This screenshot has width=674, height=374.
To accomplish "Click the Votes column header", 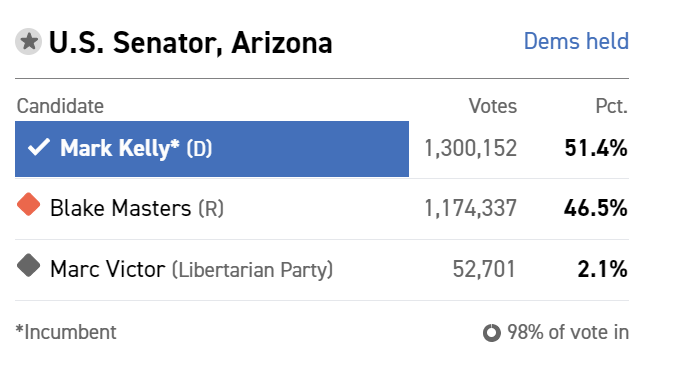I will tap(493, 106).
